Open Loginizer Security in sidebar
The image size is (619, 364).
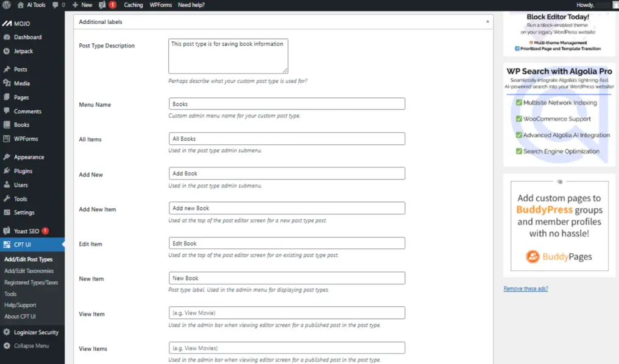click(x=36, y=332)
